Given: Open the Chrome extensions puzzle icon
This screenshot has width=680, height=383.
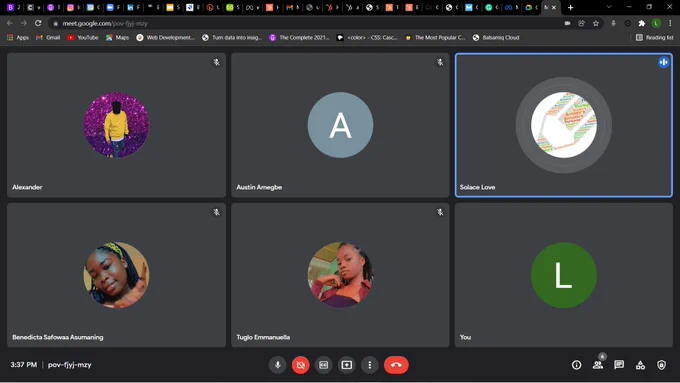Looking at the screenshot, I should tap(642, 23).
